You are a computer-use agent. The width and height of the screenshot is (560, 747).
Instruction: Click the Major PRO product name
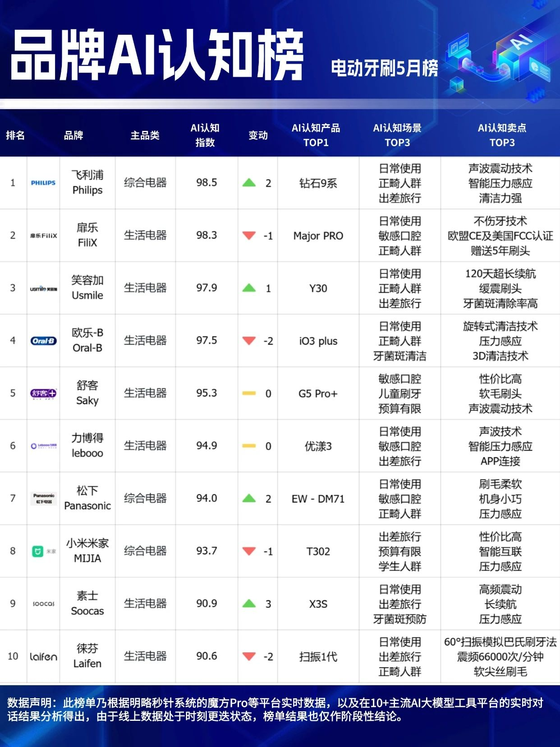[x=318, y=235]
